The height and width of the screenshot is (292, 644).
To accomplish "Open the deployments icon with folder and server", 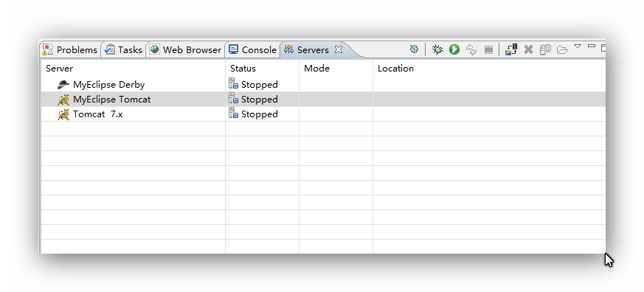I will [x=511, y=49].
